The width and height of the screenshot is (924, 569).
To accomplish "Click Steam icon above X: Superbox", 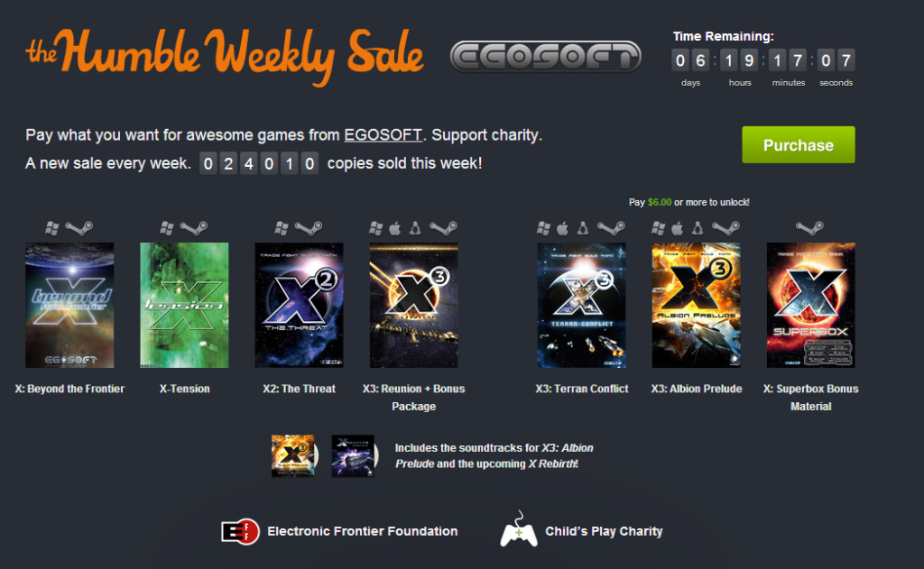I will point(809,227).
